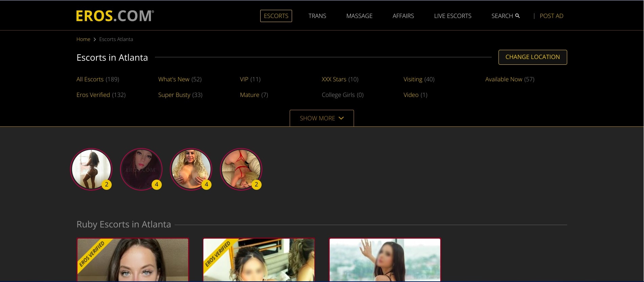Expand the SHOW MORE categories panel
This screenshot has width=644, height=282.
coord(322,118)
